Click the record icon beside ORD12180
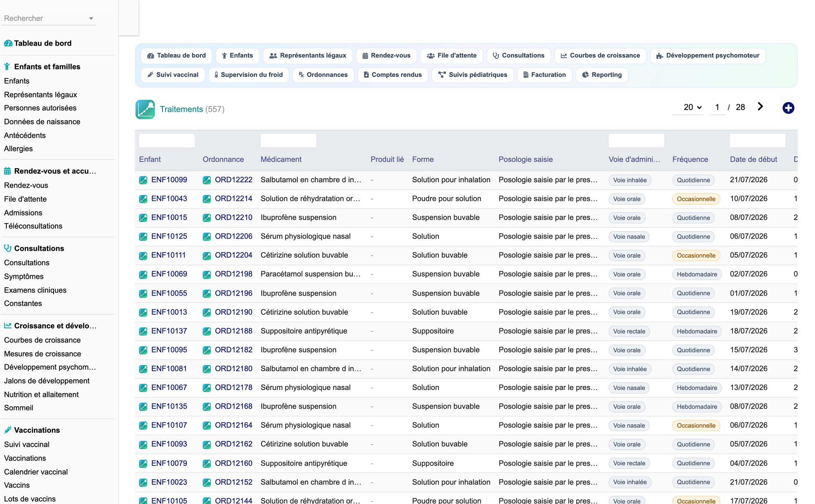Screen dimensions: 815x504 207,369
